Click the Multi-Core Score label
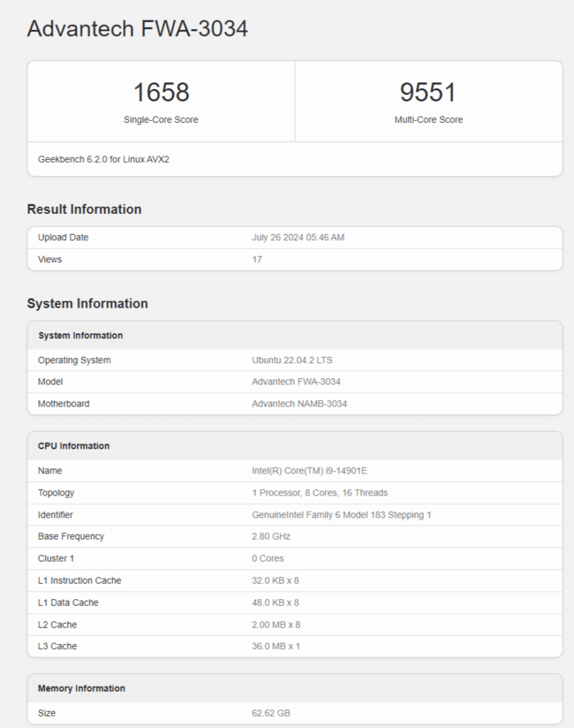 [428, 119]
